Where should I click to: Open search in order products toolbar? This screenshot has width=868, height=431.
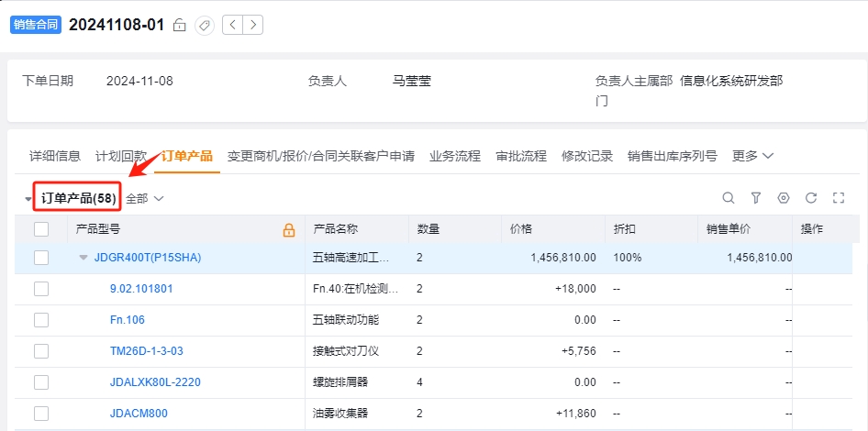coord(729,198)
